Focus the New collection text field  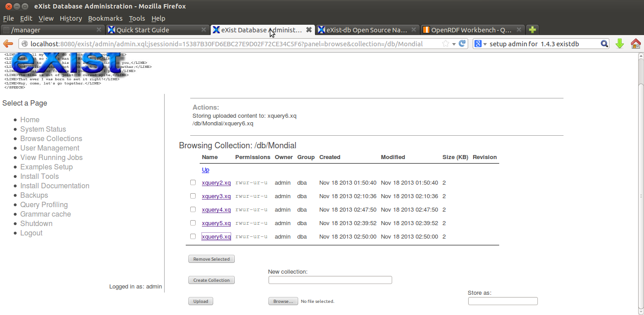coord(330,280)
